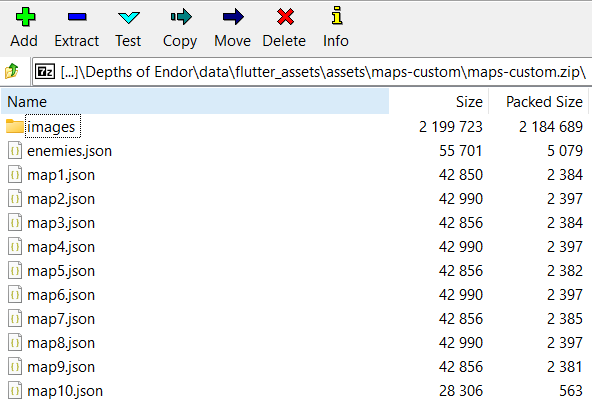The image size is (592, 408).
Task: Run Test with the cyan arrow icon
Action: [x=129, y=17]
